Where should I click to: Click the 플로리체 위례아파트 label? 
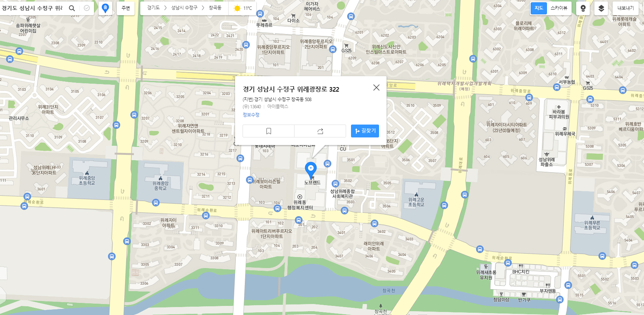[524, 26]
